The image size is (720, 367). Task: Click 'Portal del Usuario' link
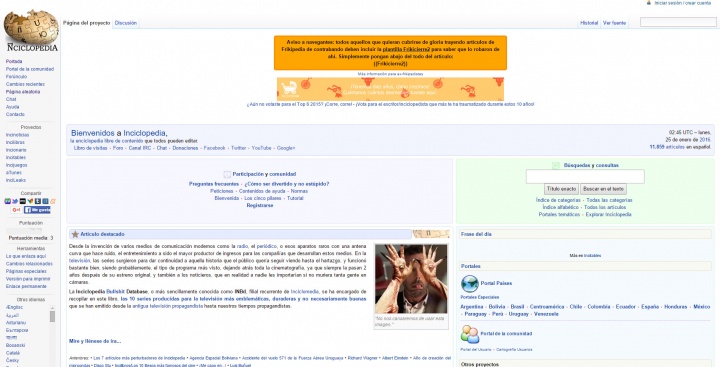point(476,350)
